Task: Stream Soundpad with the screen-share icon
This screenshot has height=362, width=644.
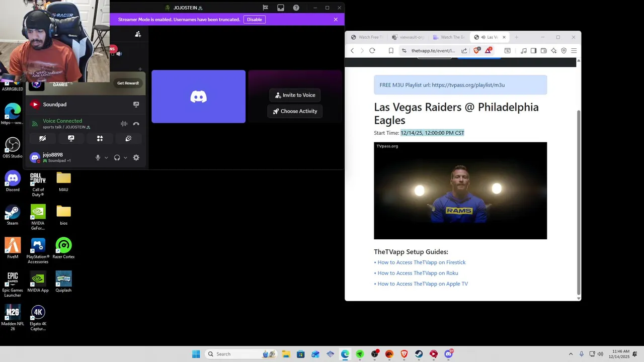Action: coord(136,105)
